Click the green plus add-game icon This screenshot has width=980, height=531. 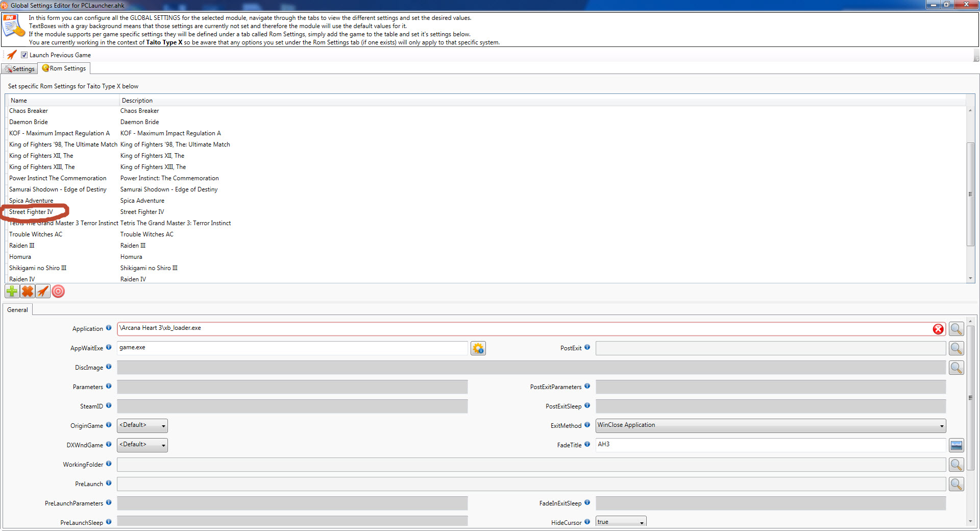12,292
